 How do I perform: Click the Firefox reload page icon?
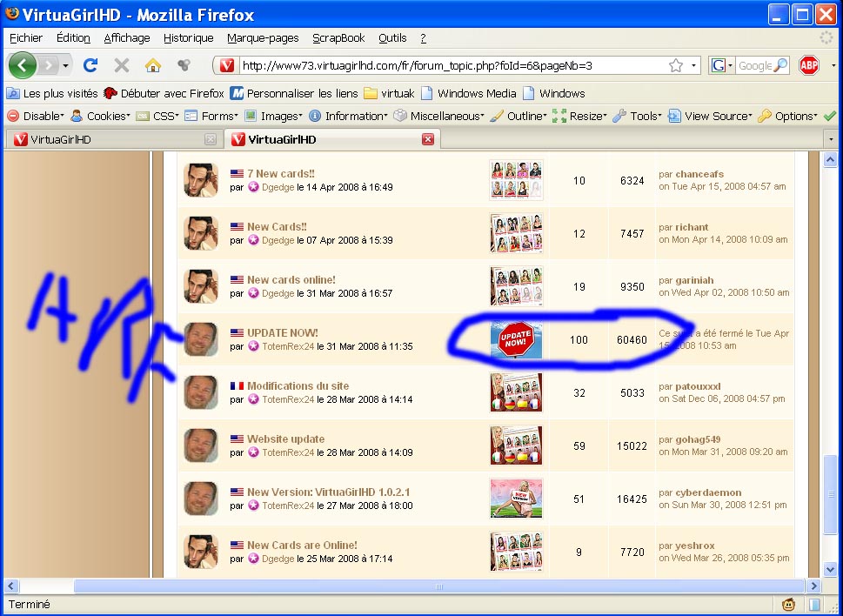(x=90, y=65)
